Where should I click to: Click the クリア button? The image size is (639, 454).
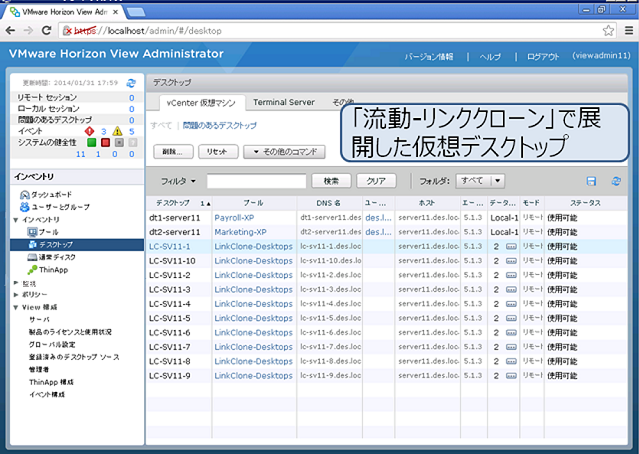pos(376,181)
